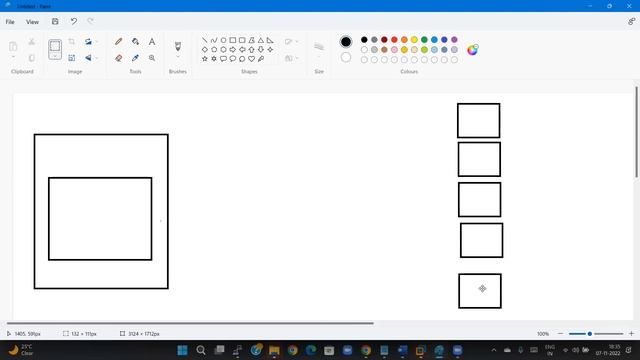
Task: Click the Paste clipboard icon
Action: pyautogui.click(x=13, y=46)
